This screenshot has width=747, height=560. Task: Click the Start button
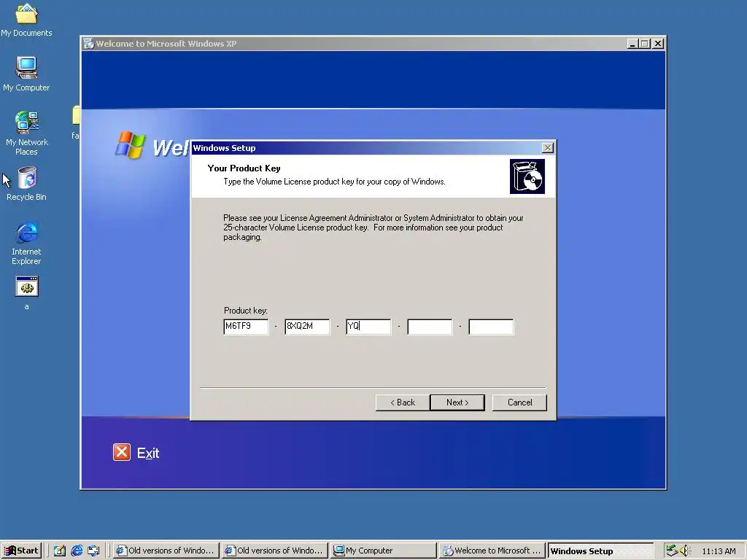point(22,551)
